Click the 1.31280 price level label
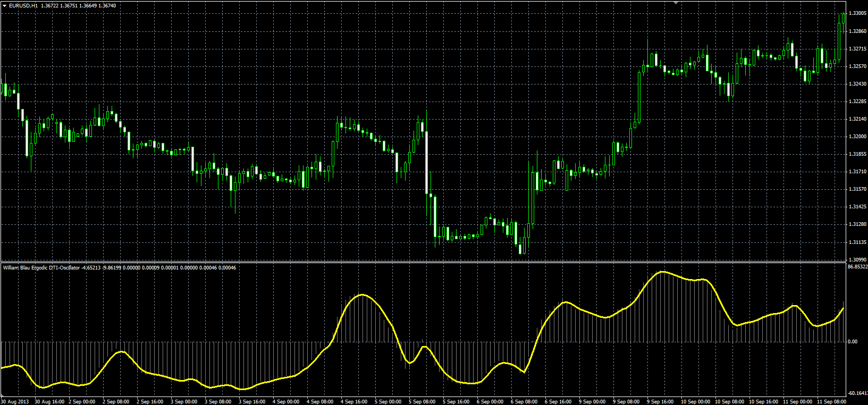The height and width of the screenshot is (405, 868). click(857, 224)
